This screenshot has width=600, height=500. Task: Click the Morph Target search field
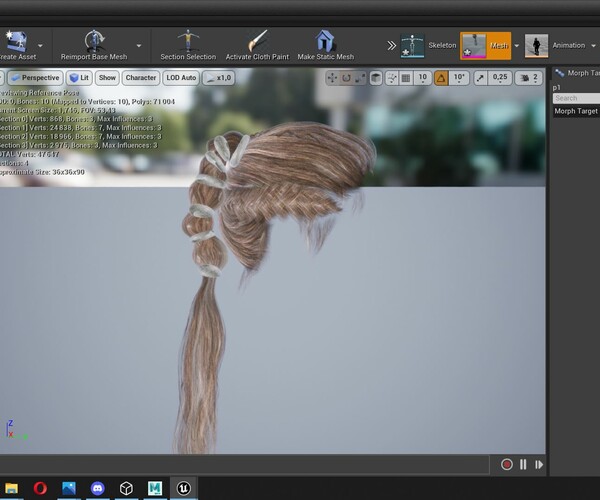pos(576,98)
